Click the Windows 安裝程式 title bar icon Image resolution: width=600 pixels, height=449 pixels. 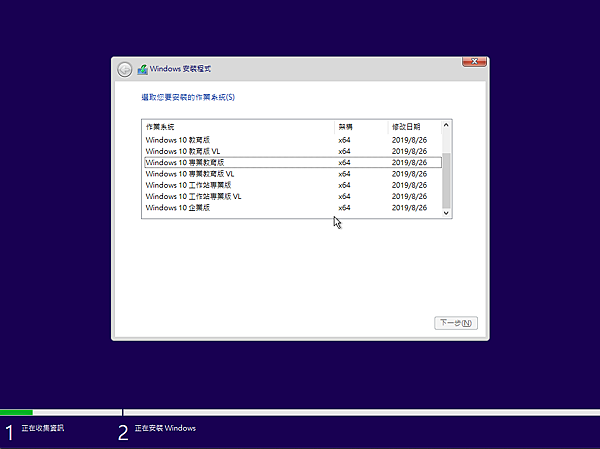[142, 70]
